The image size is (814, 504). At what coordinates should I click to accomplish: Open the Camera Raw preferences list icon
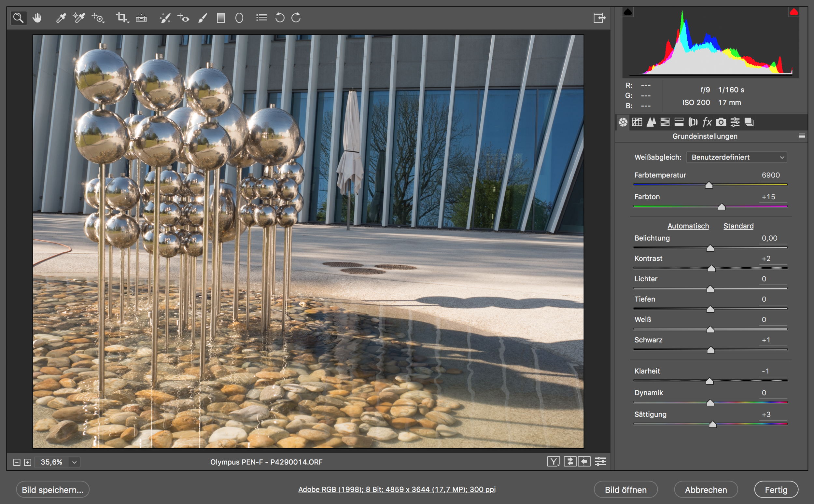coord(261,17)
